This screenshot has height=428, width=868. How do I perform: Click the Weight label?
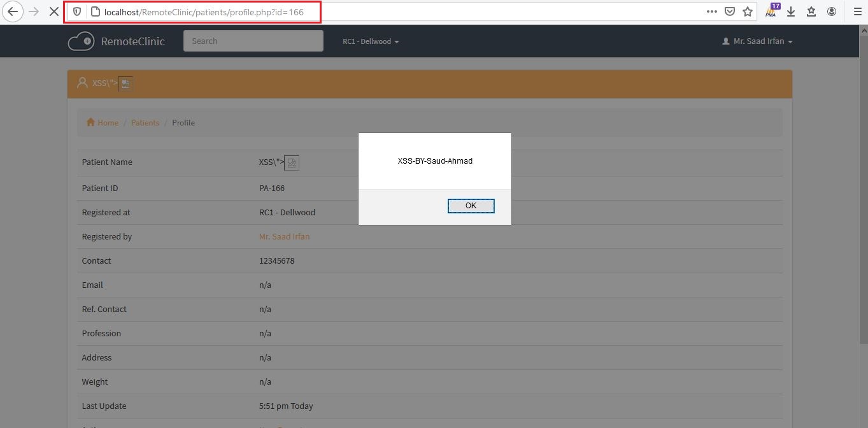[95, 382]
